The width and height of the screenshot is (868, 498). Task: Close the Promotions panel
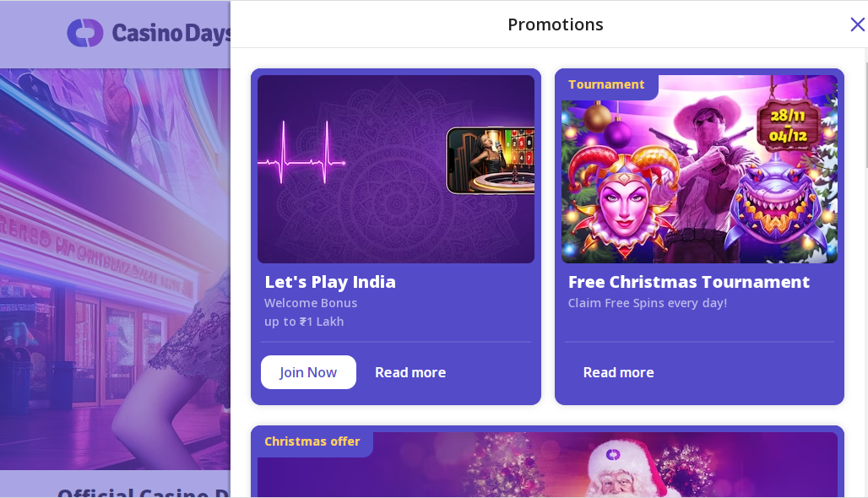pyautogui.click(x=858, y=24)
